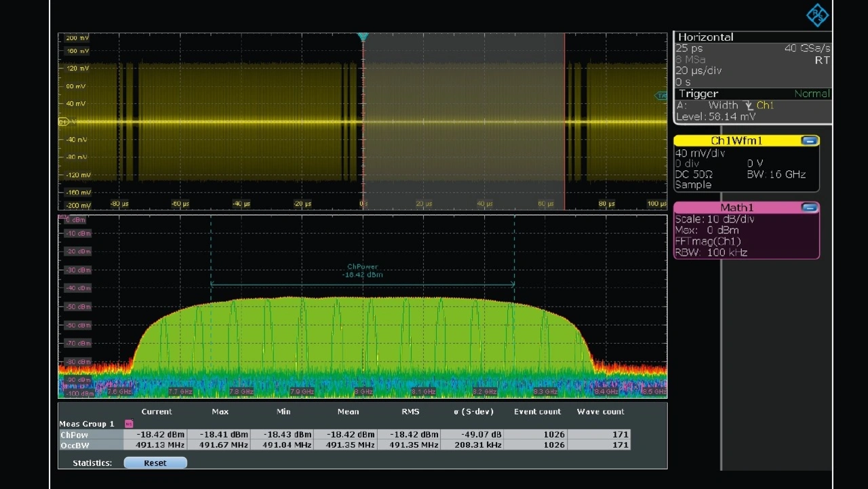Select the Ch1Wfm1 yellow channel header
Image resolution: width=868 pixels, height=489 pixels.
736,141
